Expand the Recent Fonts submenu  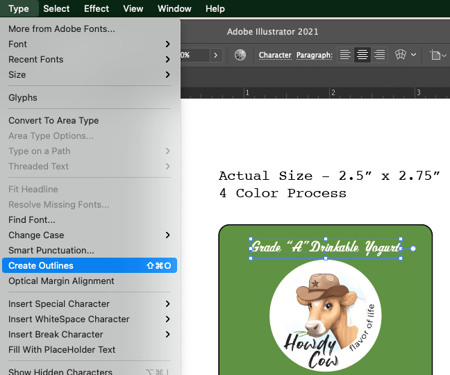[x=89, y=59]
